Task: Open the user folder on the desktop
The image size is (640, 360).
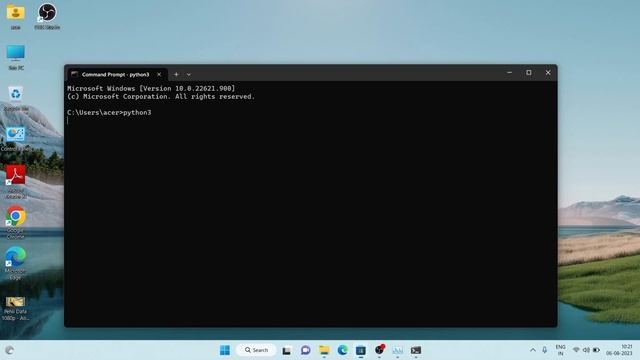Action: click(16, 16)
